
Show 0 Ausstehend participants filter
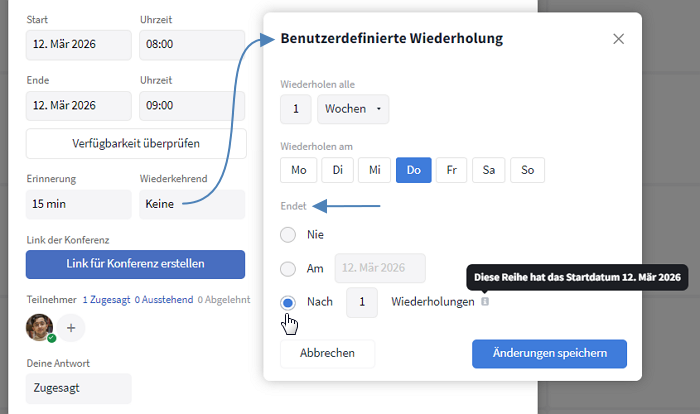tap(164, 300)
